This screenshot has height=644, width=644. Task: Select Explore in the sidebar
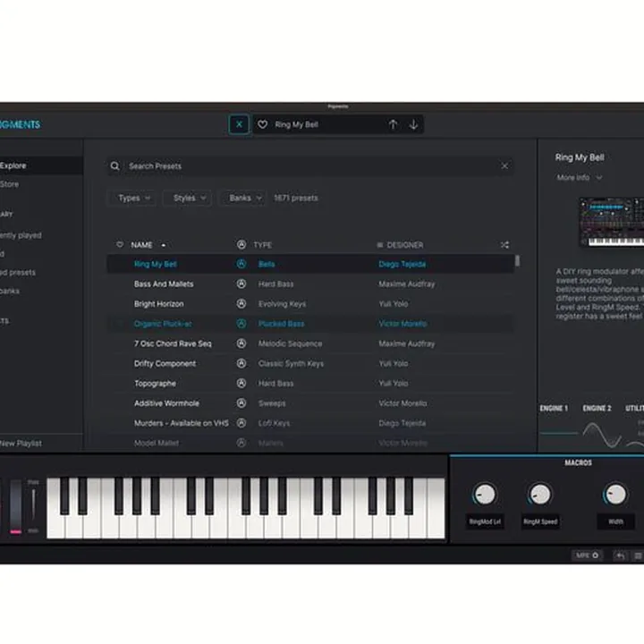[41, 165]
